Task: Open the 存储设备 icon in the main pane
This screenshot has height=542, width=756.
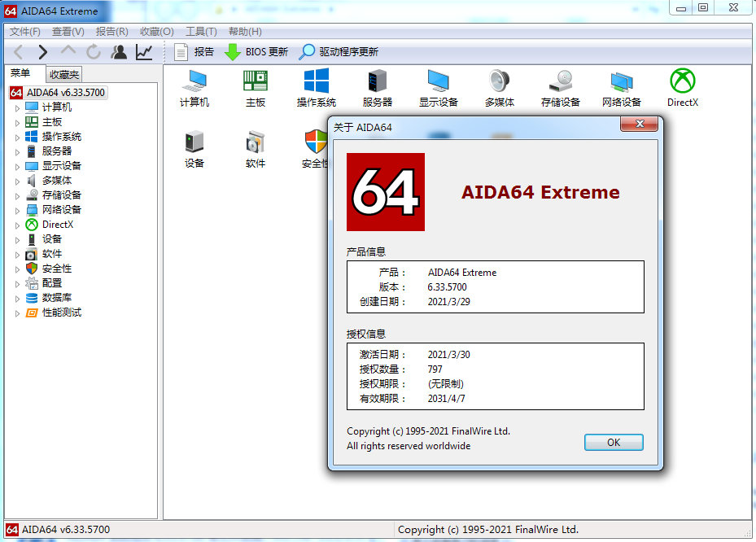Action: 560,88
